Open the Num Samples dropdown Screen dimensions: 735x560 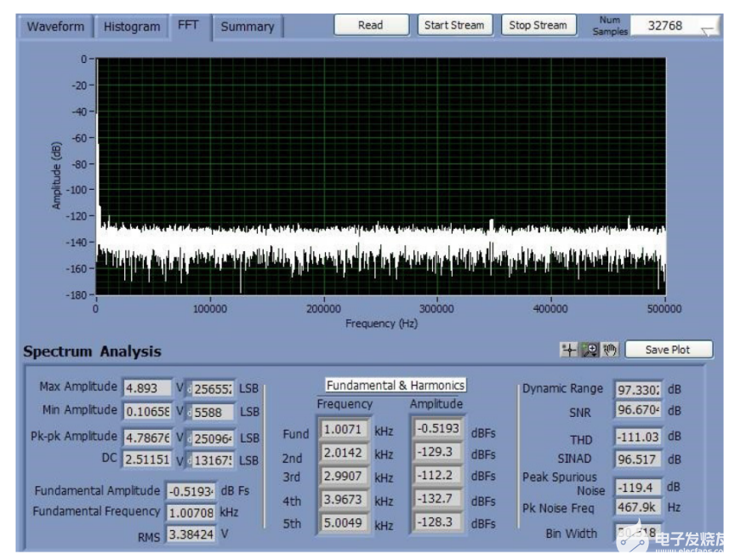tap(707, 31)
